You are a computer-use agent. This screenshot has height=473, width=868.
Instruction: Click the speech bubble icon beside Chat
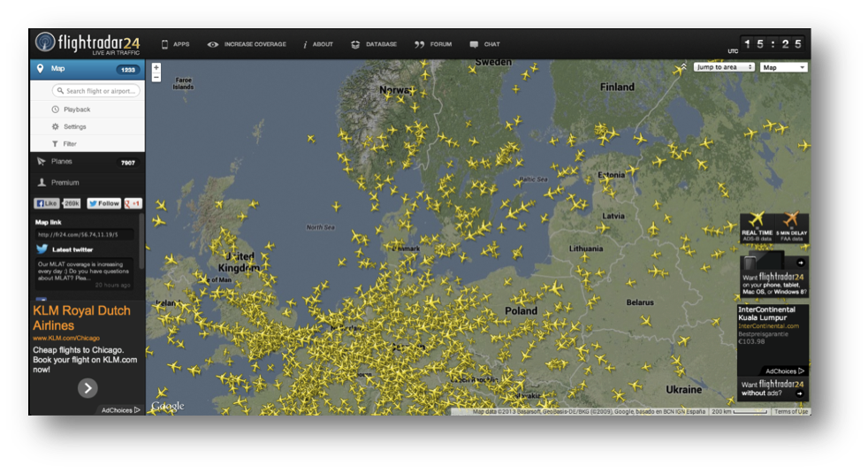coord(474,44)
